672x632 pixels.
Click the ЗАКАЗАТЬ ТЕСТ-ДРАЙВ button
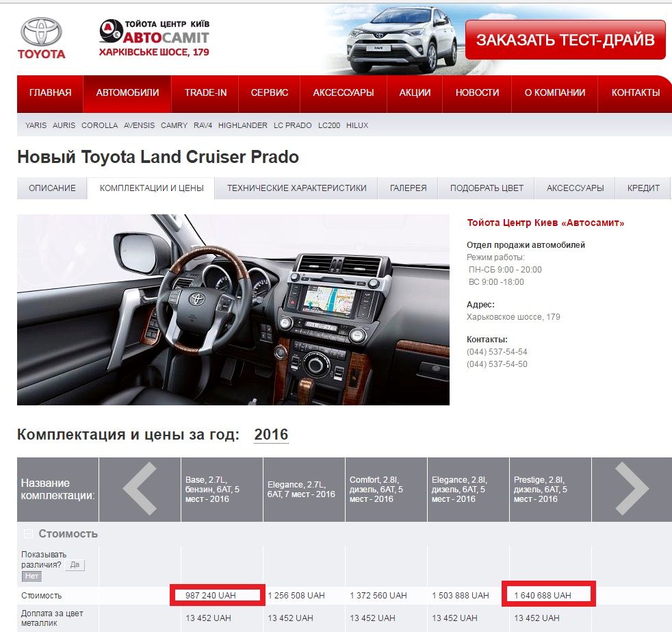pyautogui.click(x=565, y=40)
